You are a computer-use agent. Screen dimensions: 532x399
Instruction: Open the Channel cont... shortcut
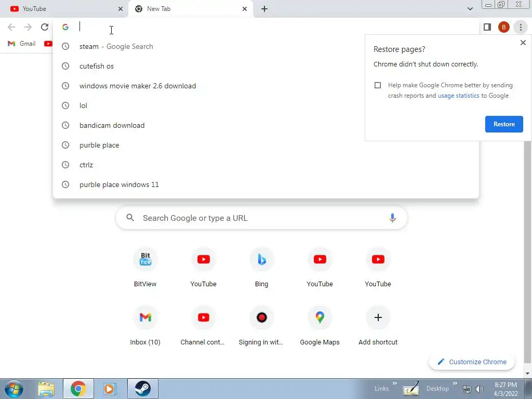pyautogui.click(x=204, y=326)
